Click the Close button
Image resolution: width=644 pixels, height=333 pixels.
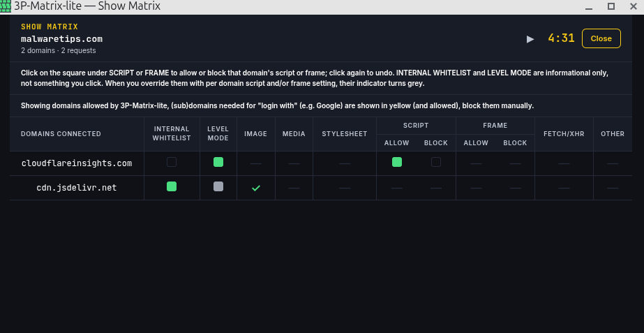(x=601, y=38)
